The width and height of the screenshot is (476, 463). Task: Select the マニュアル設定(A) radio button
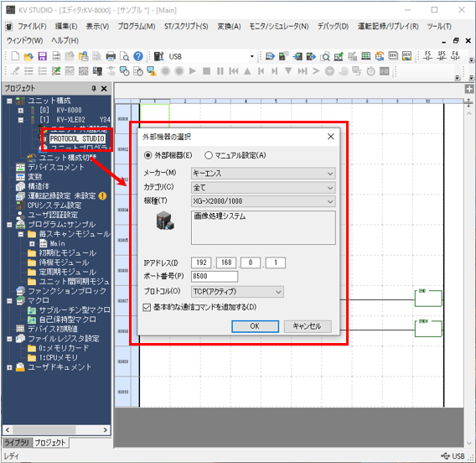click(x=208, y=155)
